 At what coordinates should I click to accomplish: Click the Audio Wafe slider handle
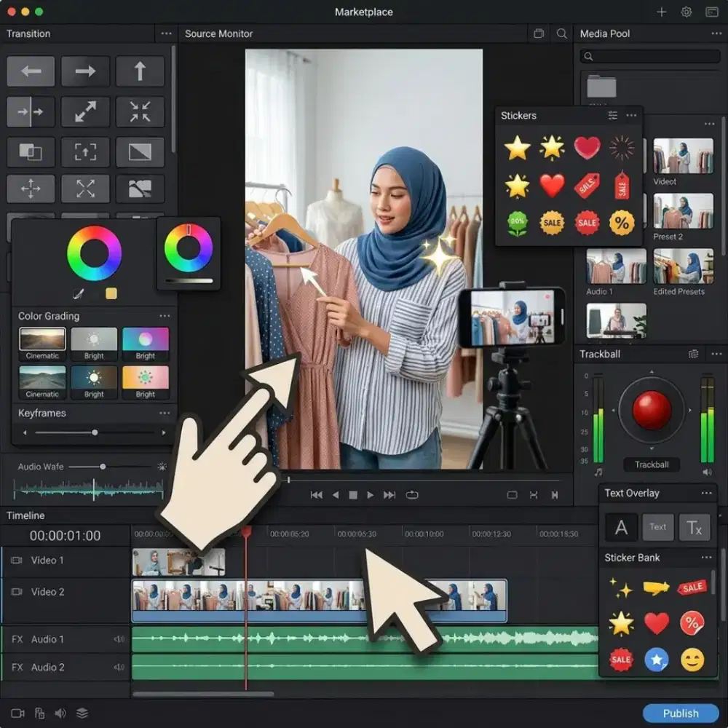103,467
